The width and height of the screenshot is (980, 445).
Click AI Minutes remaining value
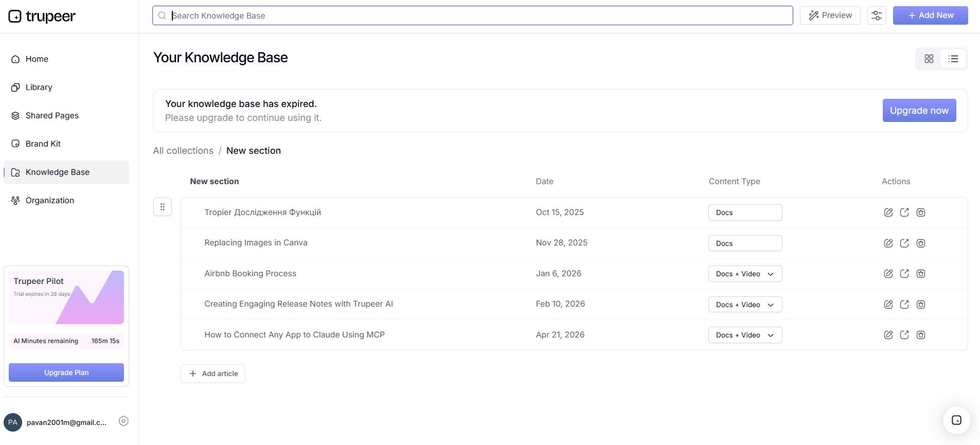(105, 341)
